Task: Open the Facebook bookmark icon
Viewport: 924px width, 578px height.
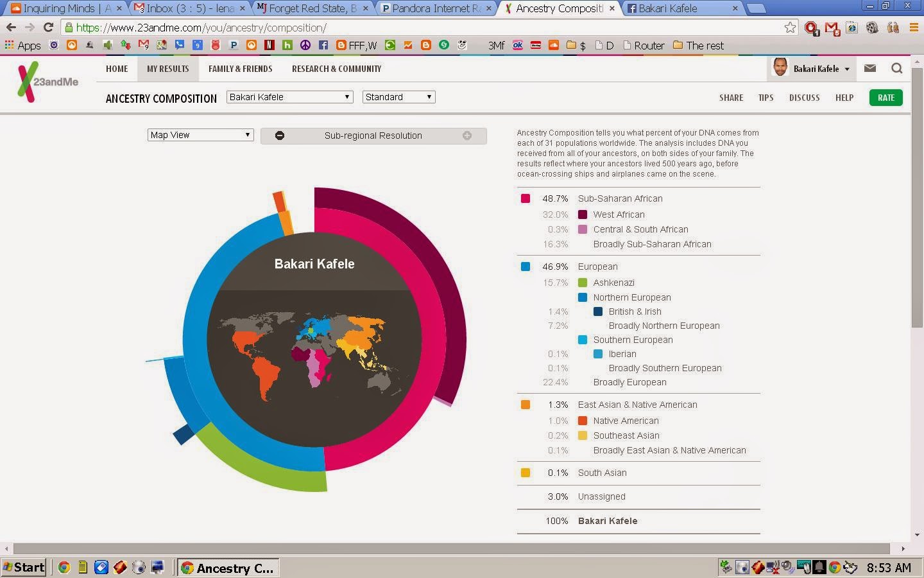Action: [323, 46]
